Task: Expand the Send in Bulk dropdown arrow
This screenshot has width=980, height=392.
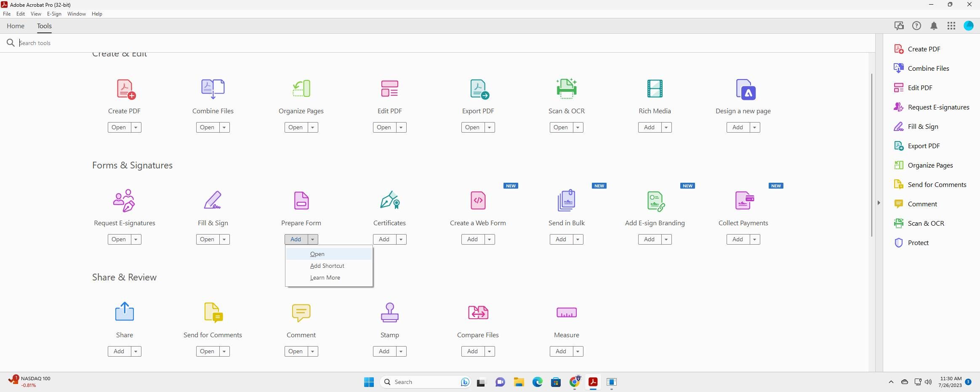Action: (578, 239)
